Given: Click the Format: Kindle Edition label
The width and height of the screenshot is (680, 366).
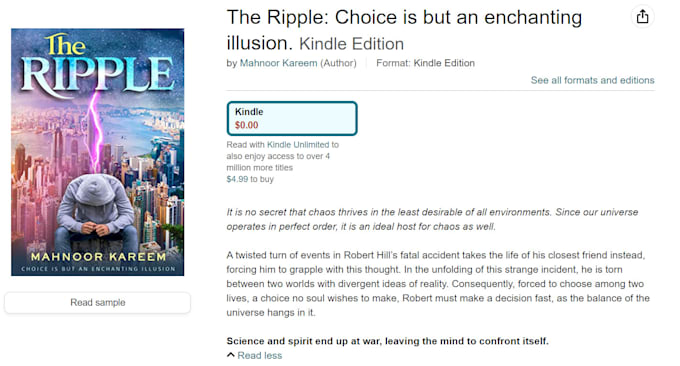Looking at the screenshot, I should pos(425,63).
